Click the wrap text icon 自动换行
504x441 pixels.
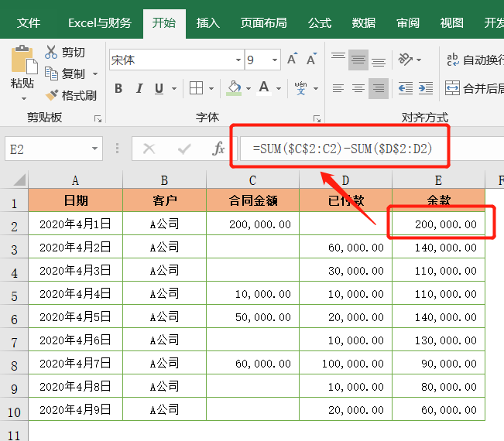coord(453,60)
